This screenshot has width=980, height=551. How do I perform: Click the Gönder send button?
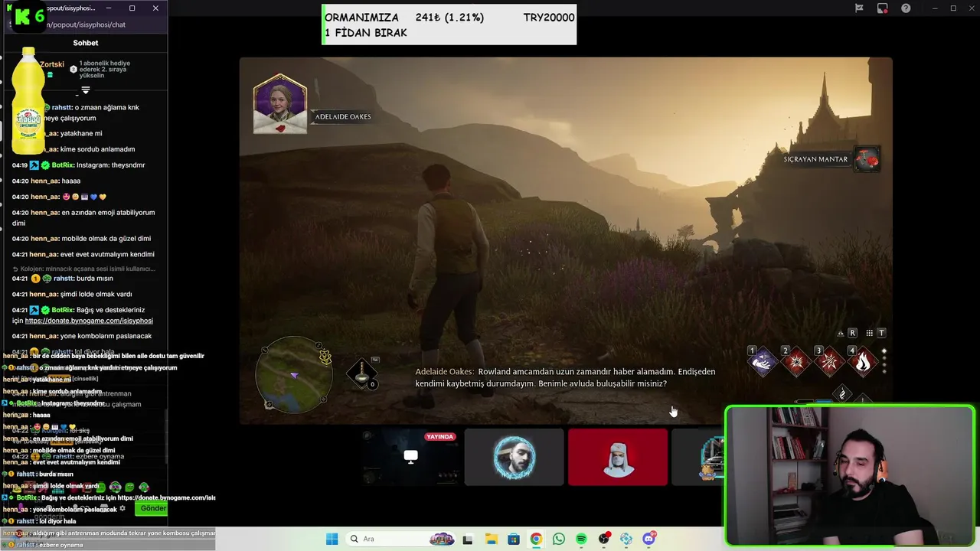(x=152, y=508)
